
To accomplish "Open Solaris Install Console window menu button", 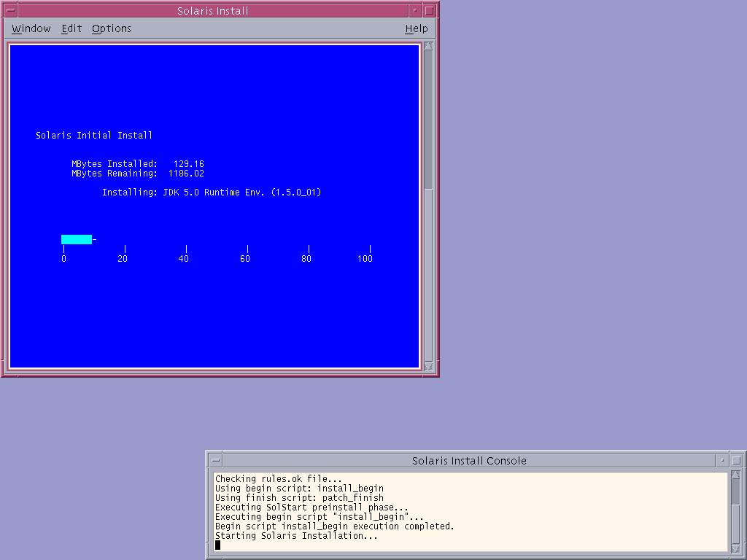I will tap(216, 461).
